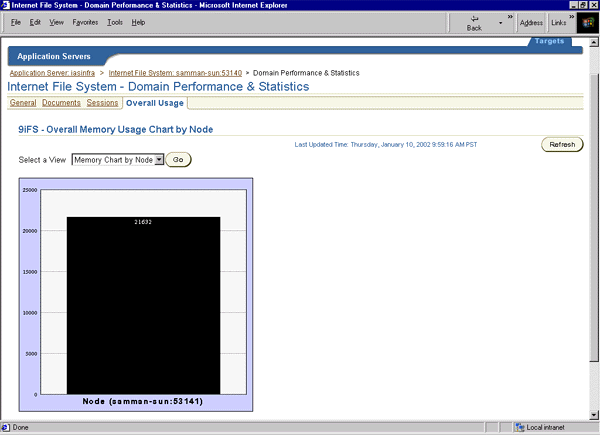
Task: Open the Back history dropdown arrow
Action: [501, 23]
